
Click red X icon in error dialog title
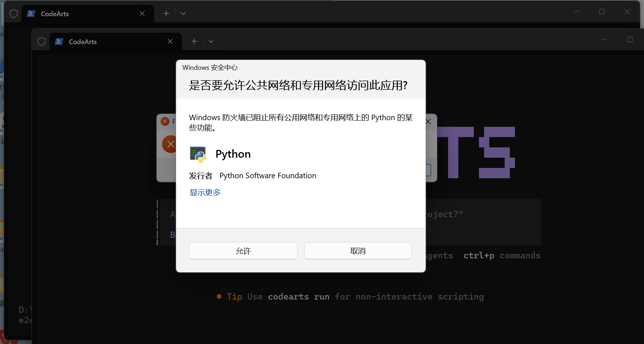(x=165, y=121)
